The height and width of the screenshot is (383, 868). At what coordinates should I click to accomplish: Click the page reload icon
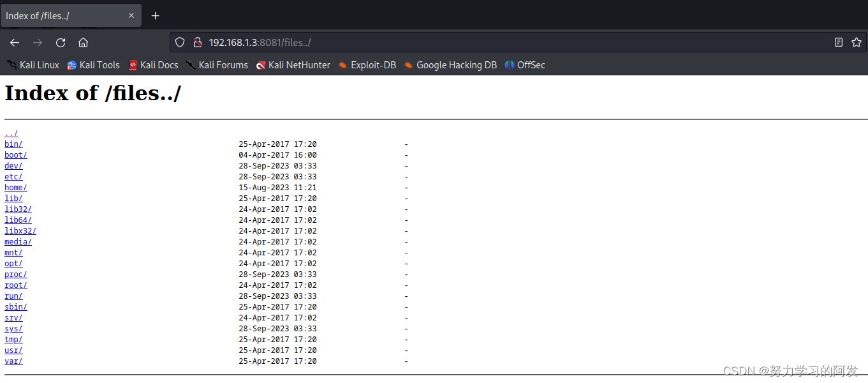click(60, 42)
